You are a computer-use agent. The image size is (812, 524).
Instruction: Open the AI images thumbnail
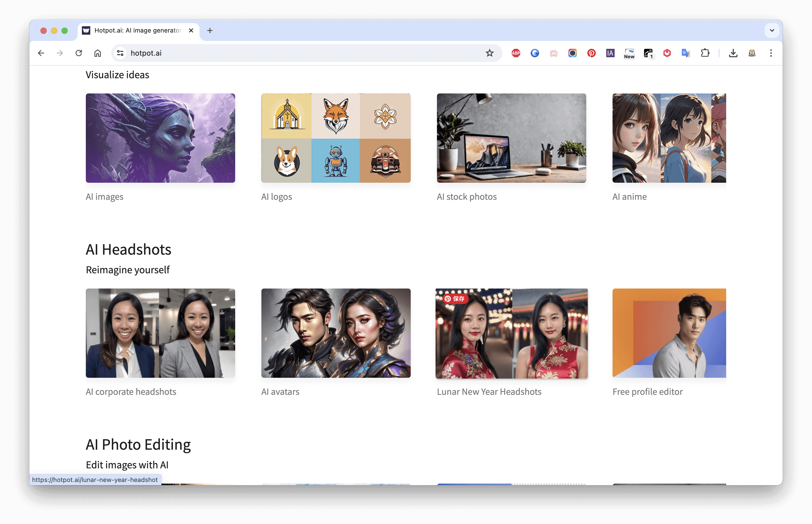pos(160,138)
